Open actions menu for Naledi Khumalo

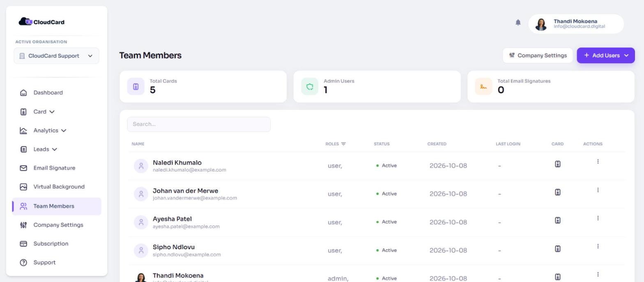(598, 162)
